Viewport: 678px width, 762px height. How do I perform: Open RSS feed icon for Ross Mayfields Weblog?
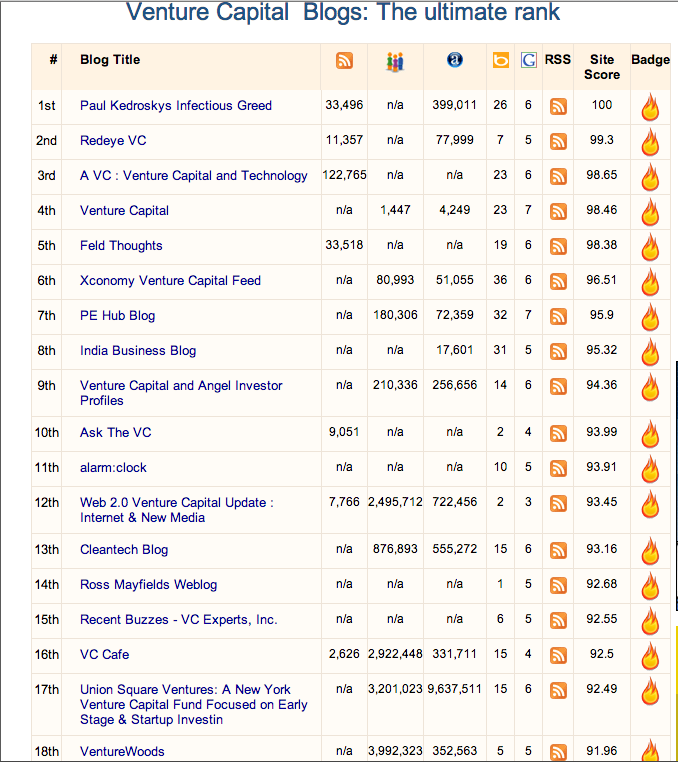pyautogui.click(x=558, y=585)
